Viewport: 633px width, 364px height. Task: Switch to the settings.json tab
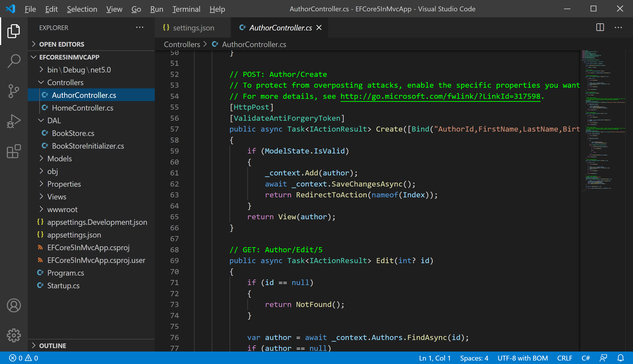[x=193, y=28]
